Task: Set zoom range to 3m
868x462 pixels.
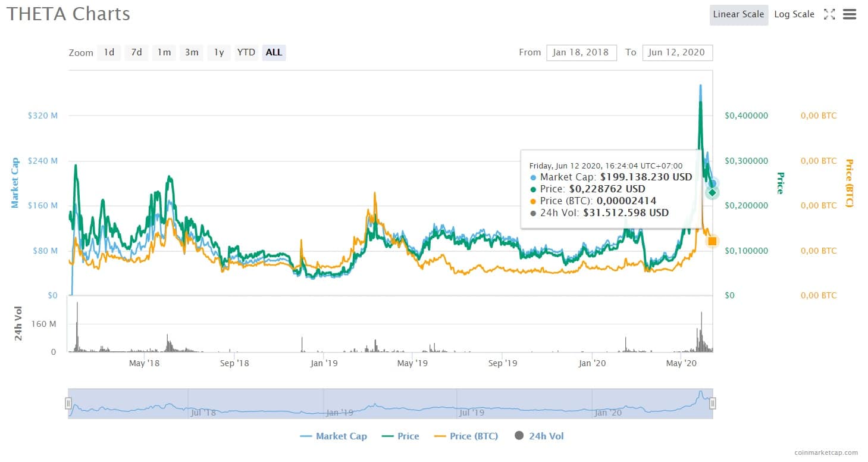Action: tap(192, 52)
